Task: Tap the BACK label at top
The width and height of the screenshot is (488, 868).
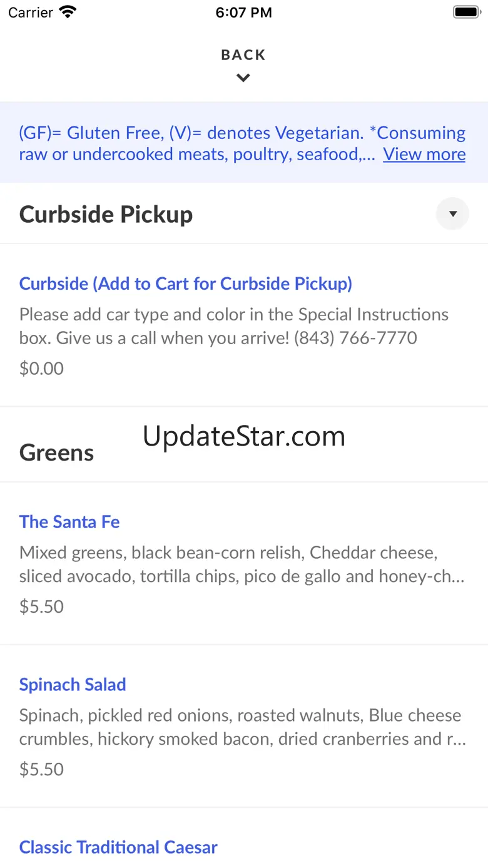Action: 243,55
